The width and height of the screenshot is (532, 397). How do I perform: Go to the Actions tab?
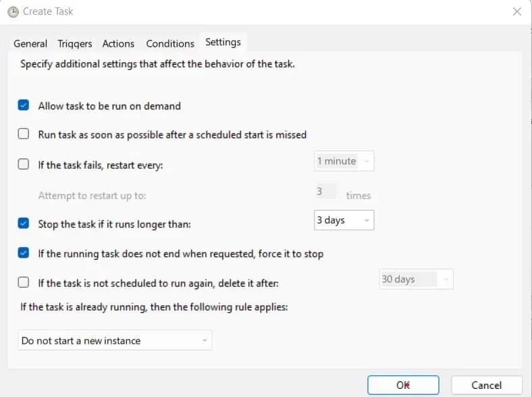coord(118,43)
